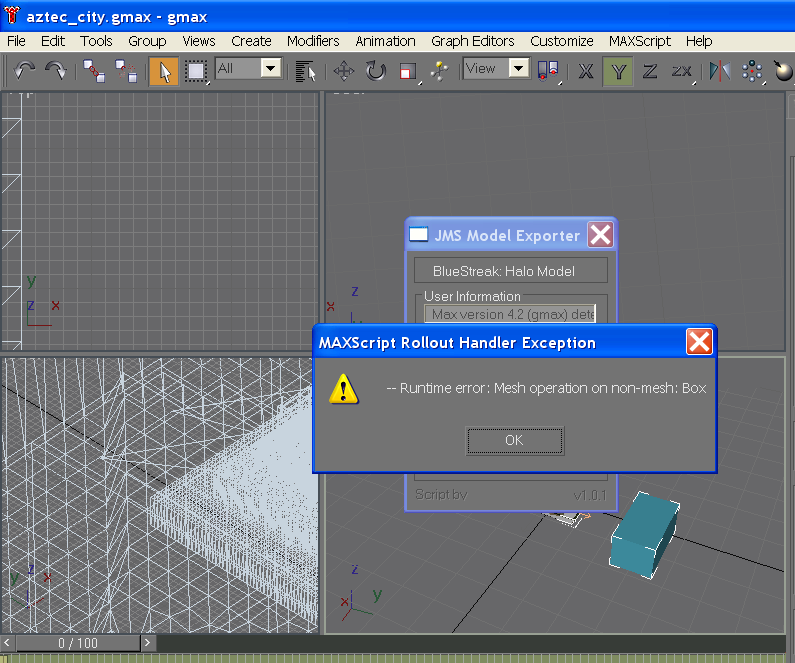Click the BlueStreak: Halo Model button
Image resolution: width=795 pixels, height=663 pixels.
pos(510,271)
